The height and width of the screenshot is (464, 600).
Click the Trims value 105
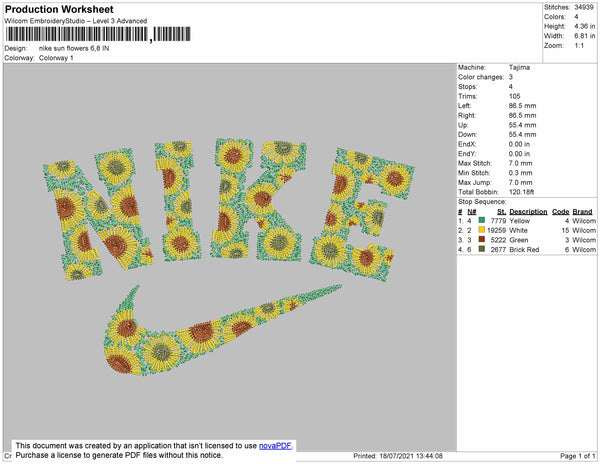click(514, 96)
